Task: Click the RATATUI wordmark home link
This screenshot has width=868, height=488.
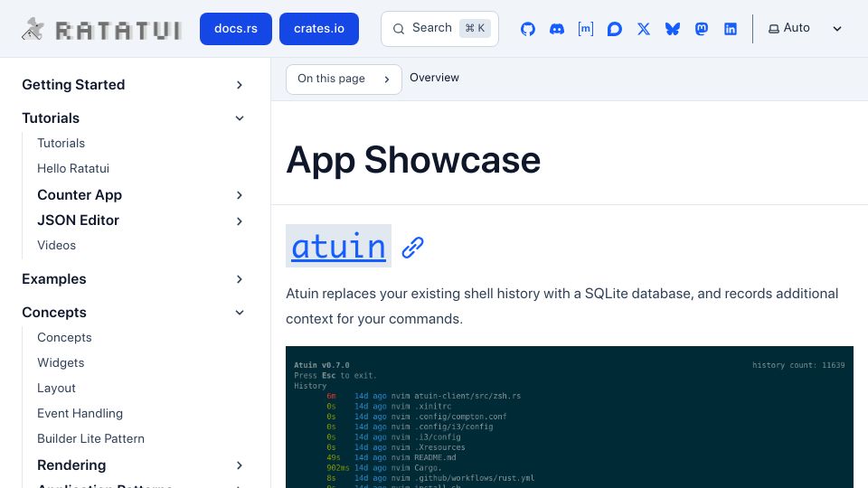Action: coord(118,30)
